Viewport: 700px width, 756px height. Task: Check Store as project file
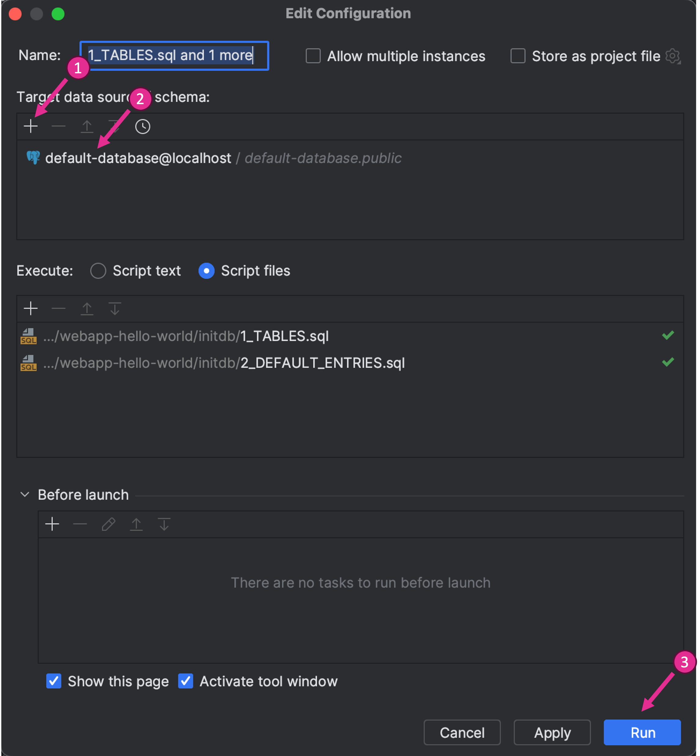(x=518, y=56)
